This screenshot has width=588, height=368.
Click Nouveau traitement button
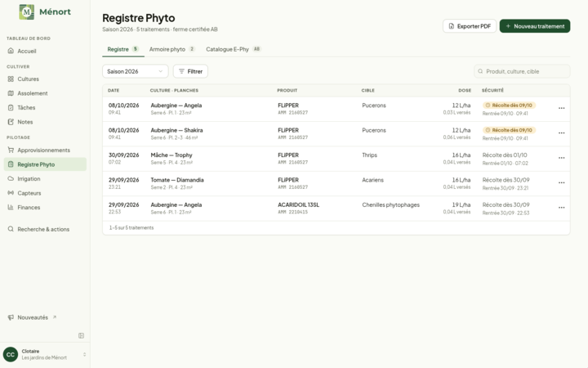pyautogui.click(x=535, y=26)
